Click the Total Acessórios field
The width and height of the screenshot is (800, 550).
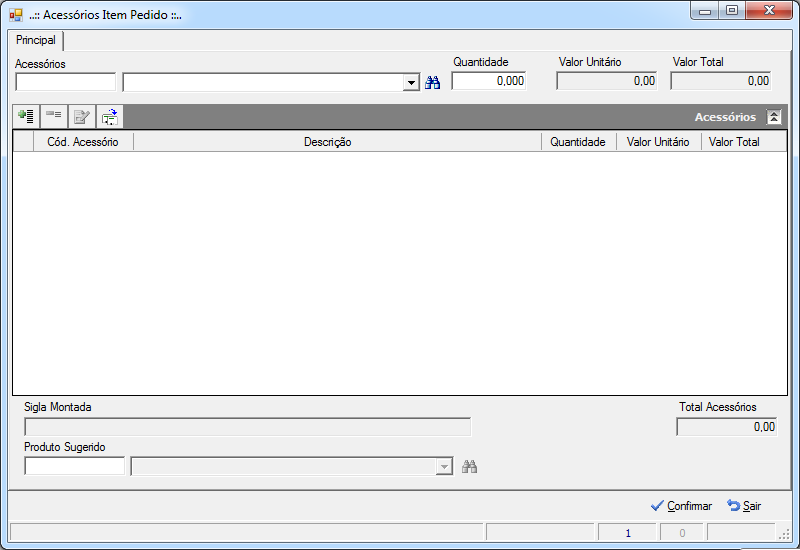pyautogui.click(x=727, y=427)
